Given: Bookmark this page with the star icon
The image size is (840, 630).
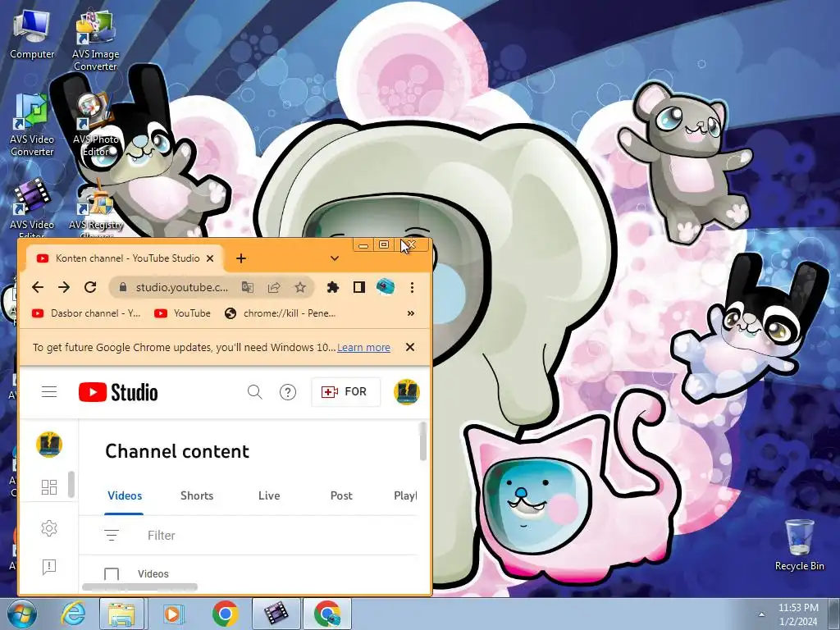Looking at the screenshot, I should (300, 287).
